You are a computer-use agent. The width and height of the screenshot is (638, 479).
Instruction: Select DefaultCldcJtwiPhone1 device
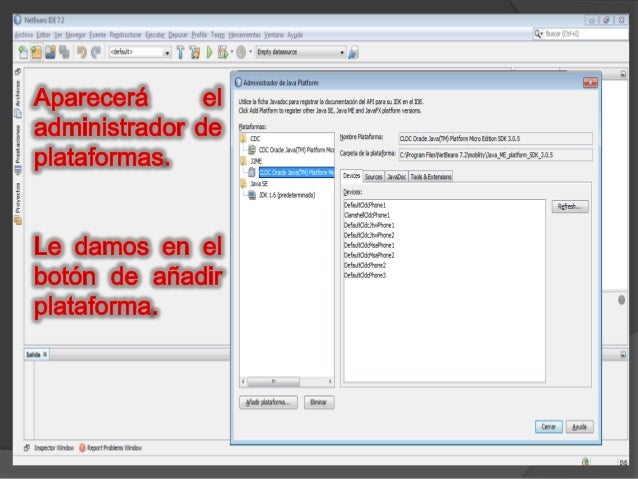point(369,225)
